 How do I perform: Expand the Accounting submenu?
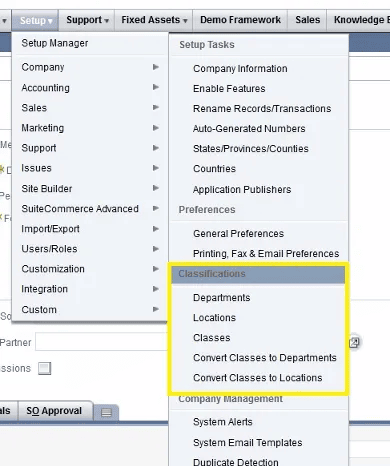(90, 88)
